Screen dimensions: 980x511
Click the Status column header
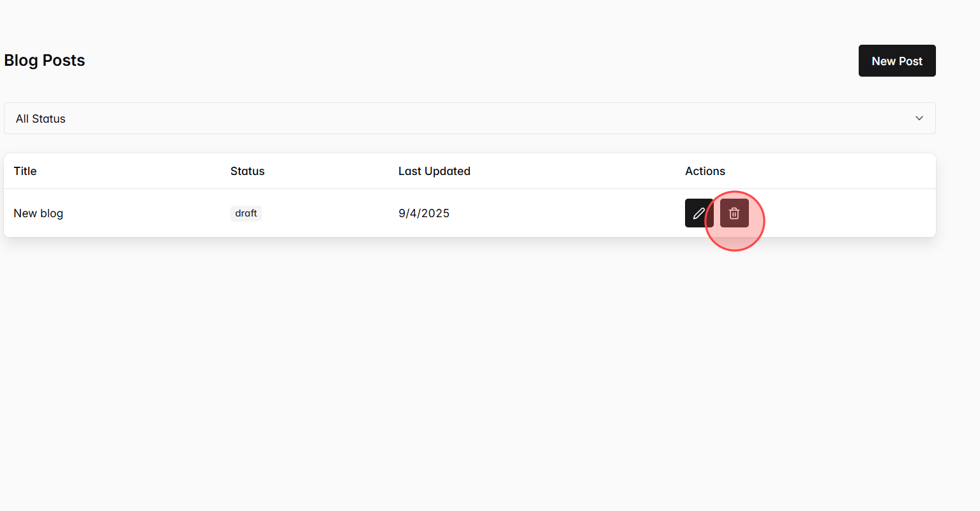247,171
